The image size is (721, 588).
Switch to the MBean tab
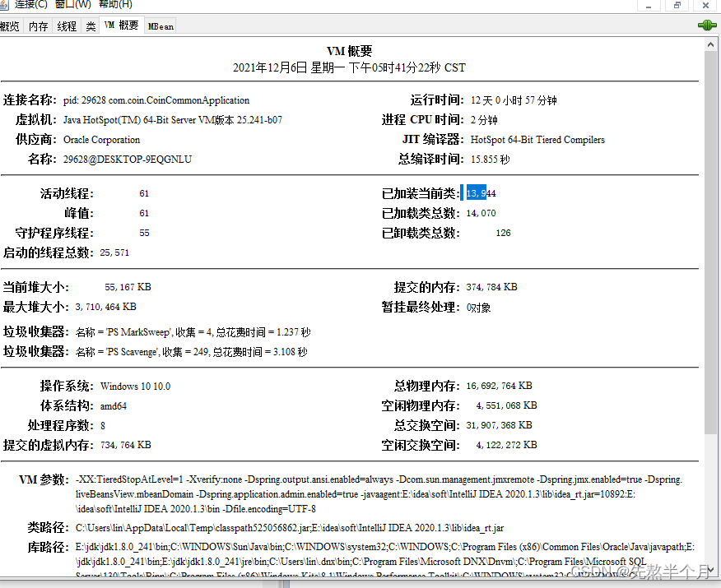pyautogui.click(x=160, y=26)
